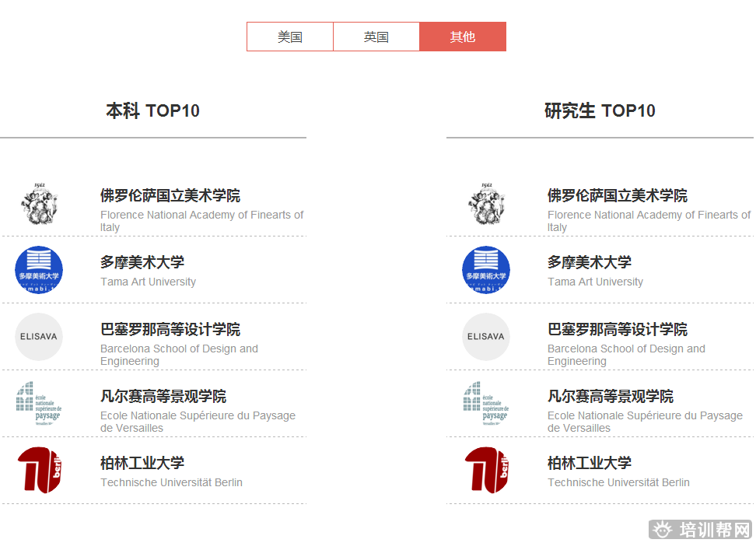Click 'Tama Art University' text in 本科 list
The image size is (756, 543).
148,282
